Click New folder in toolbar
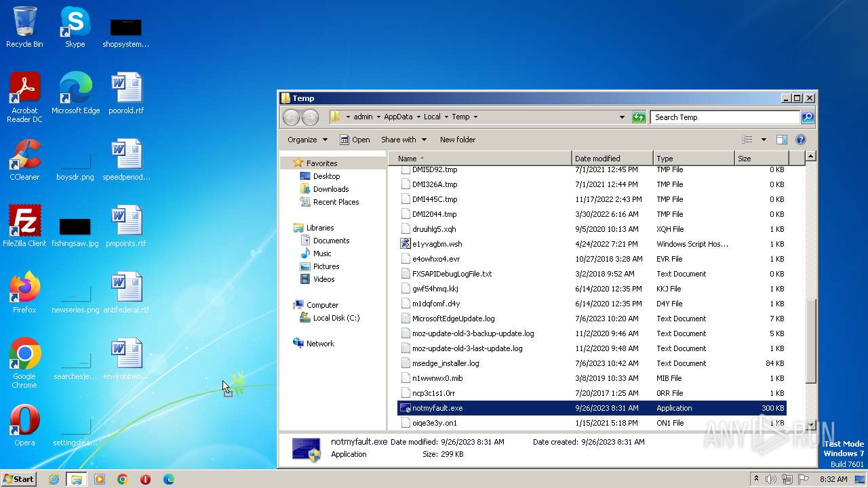Image resolution: width=868 pixels, height=488 pixels. (x=458, y=140)
